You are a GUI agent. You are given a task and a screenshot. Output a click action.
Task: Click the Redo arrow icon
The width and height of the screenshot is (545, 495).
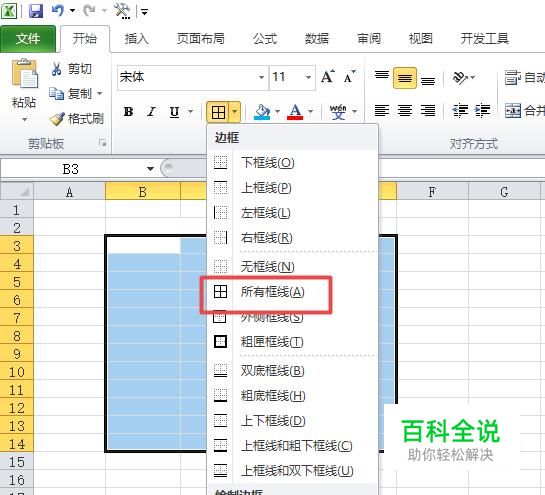coord(90,10)
